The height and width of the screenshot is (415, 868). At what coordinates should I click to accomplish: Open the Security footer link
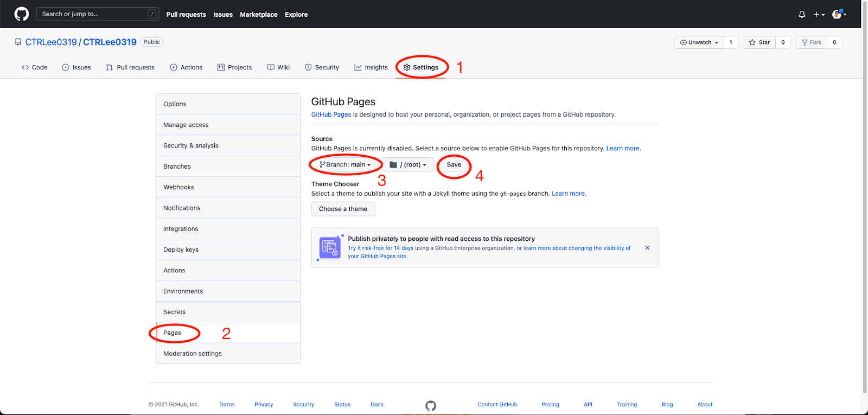pyautogui.click(x=304, y=404)
